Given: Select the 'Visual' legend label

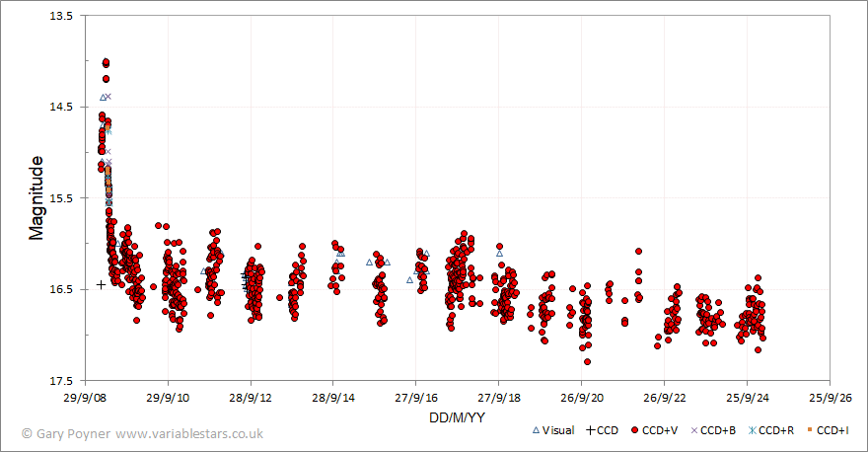Looking at the screenshot, I should tap(558, 430).
